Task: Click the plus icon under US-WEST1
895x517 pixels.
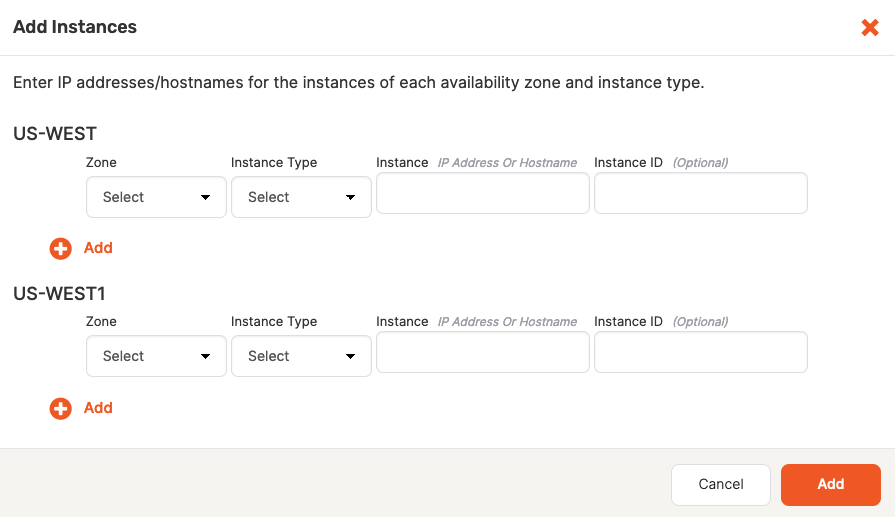Action: (x=61, y=408)
